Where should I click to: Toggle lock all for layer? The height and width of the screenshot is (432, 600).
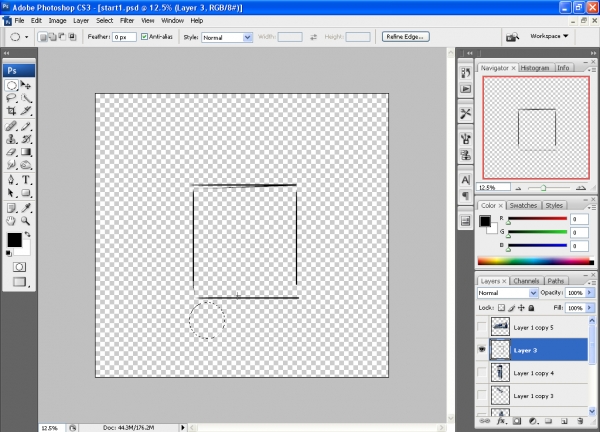click(x=531, y=308)
